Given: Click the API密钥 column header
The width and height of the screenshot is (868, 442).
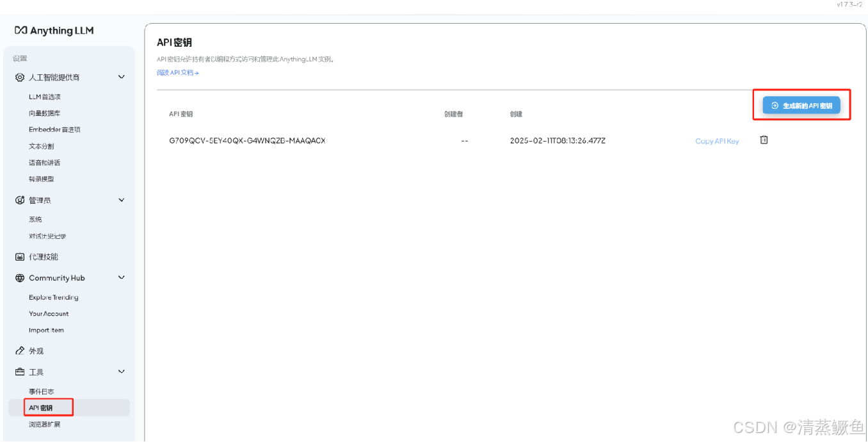Looking at the screenshot, I should [x=181, y=114].
